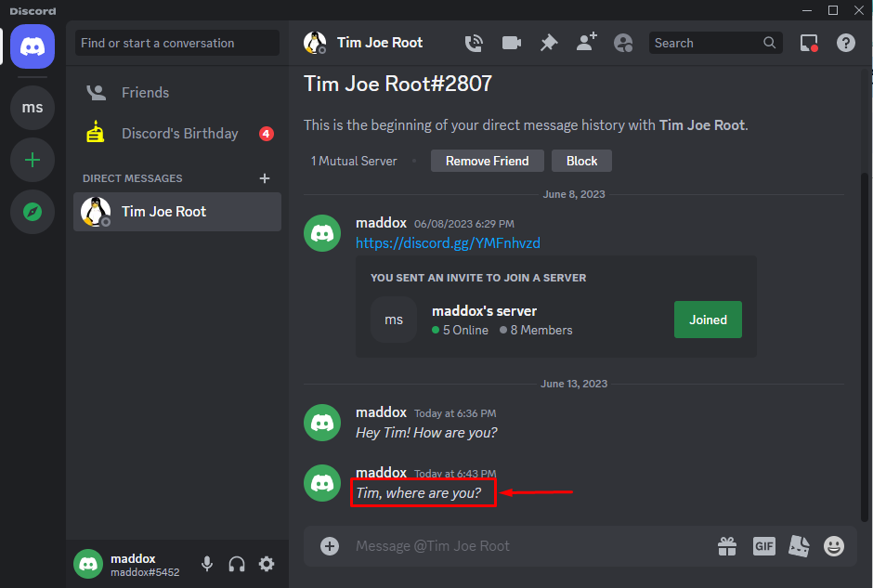Deafen using the headphones icon
The height and width of the screenshot is (588, 873).
[237, 564]
